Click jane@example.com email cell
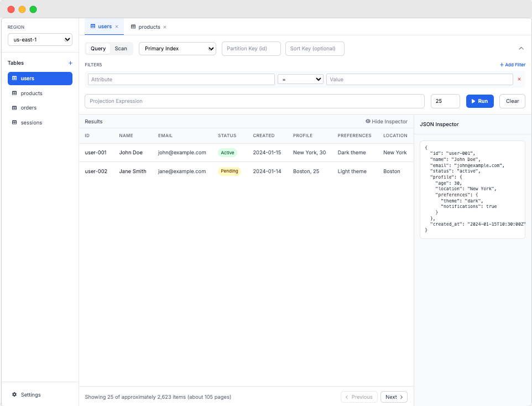The image size is (532, 406). 182,171
